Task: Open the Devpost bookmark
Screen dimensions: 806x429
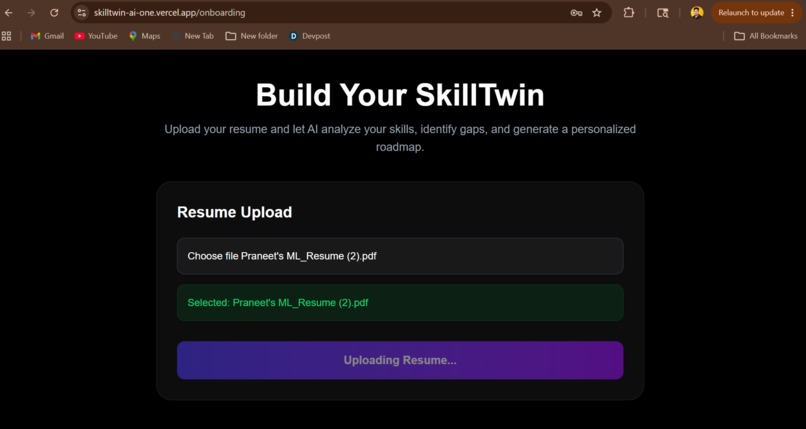Action: pyautogui.click(x=309, y=36)
